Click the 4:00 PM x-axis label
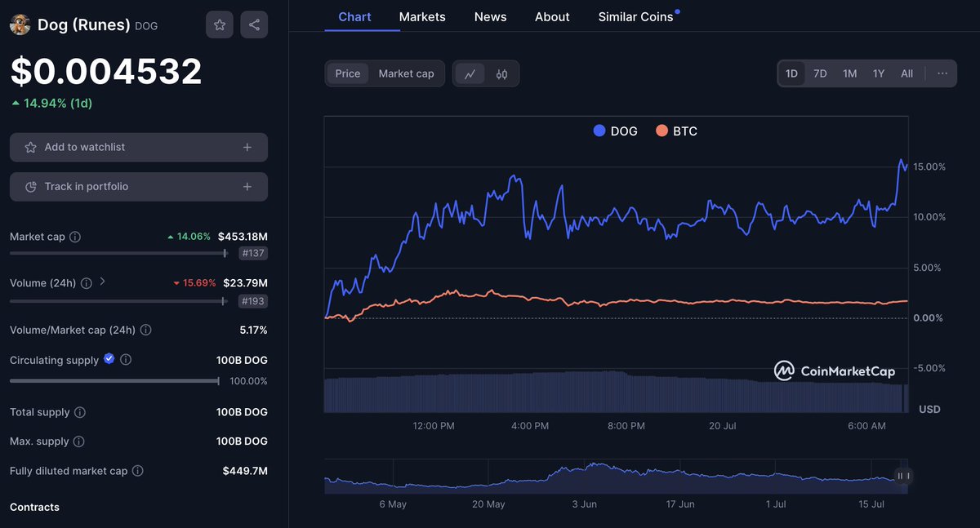This screenshot has height=528, width=980. pos(530,426)
